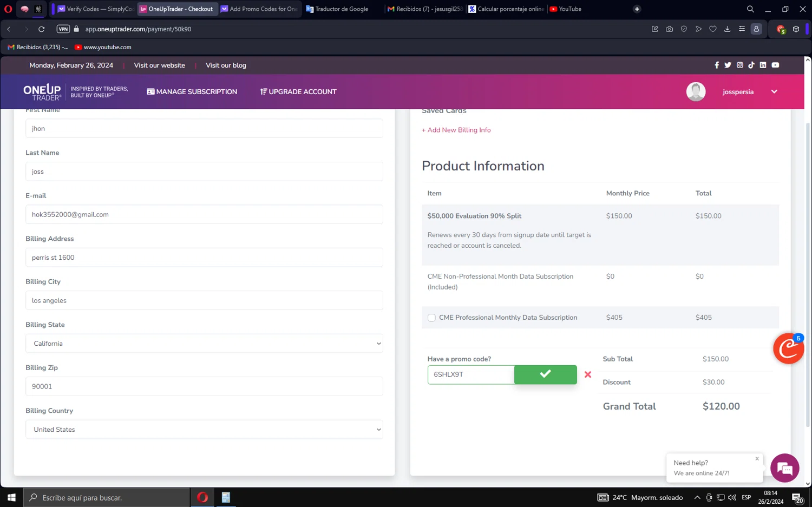The width and height of the screenshot is (812, 507).
Task: Click the $120.00 Grand Total value
Action: [721, 406]
